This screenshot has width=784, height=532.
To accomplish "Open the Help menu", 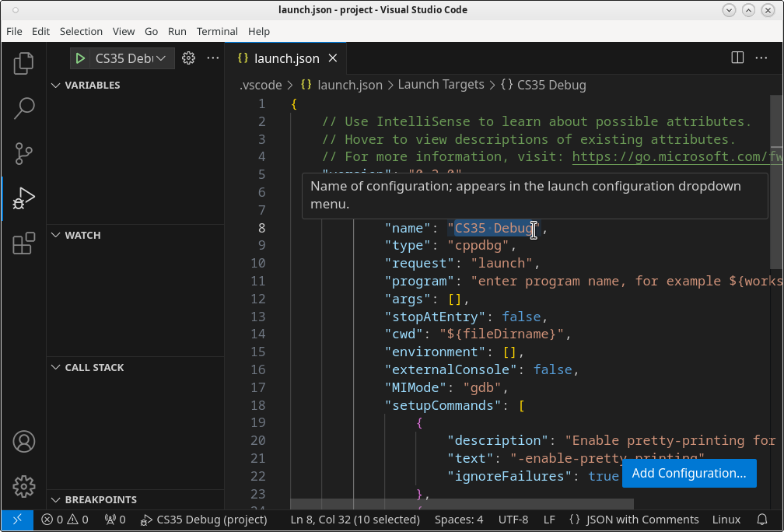I will (x=259, y=31).
